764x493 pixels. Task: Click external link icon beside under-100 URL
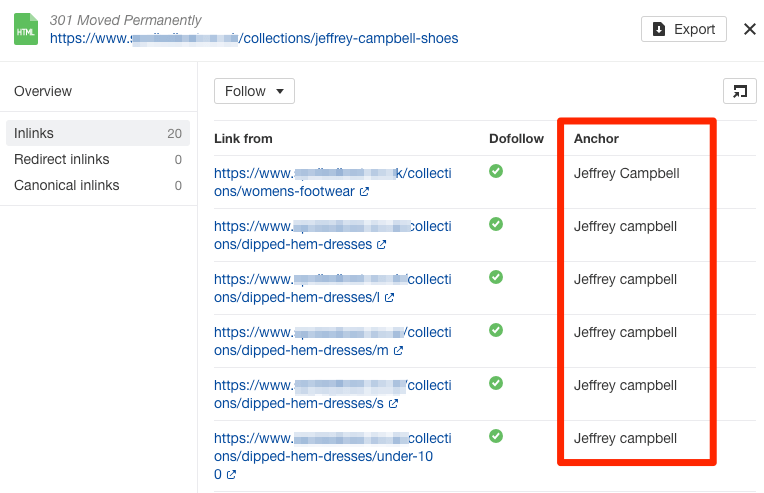[x=231, y=475]
